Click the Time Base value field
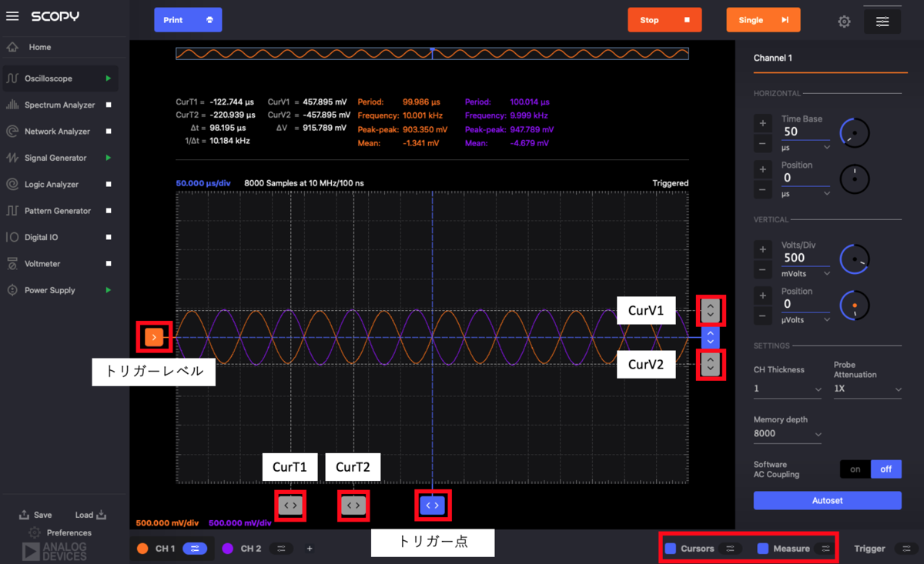Viewport: 924px width, 564px height. tap(805, 132)
